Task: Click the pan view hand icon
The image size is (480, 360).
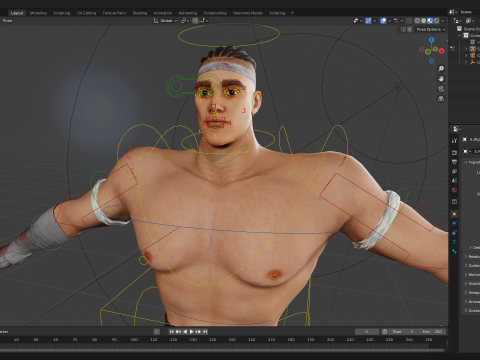Action: (x=441, y=79)
